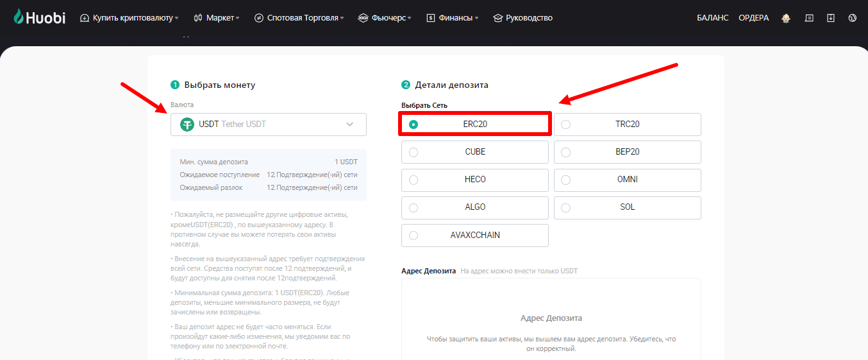Viewport: 868px width, 360px height.
Task: Open ОРДЕРА page
Action: coord(753,18)
